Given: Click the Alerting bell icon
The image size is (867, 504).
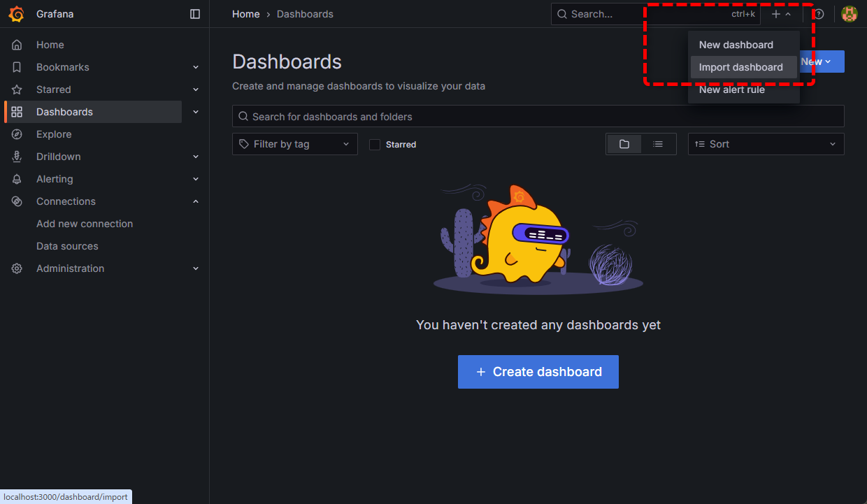Looking at the screenshot, I should coord(17,179).
